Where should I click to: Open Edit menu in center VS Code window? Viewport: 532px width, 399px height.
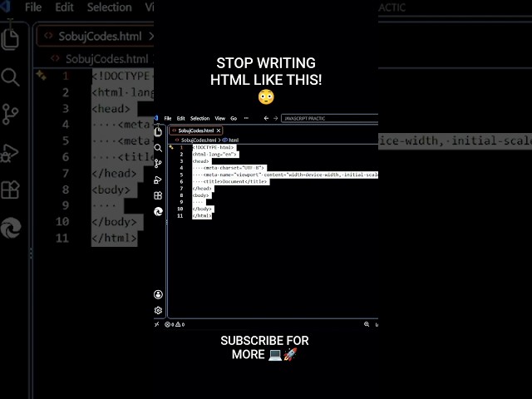click(x=181, y=118)
